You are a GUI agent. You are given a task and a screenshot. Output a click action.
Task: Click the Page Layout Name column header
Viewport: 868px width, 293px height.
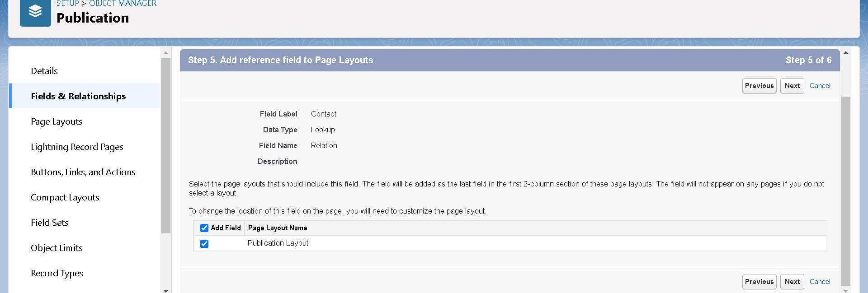click(x=278, y=228)
